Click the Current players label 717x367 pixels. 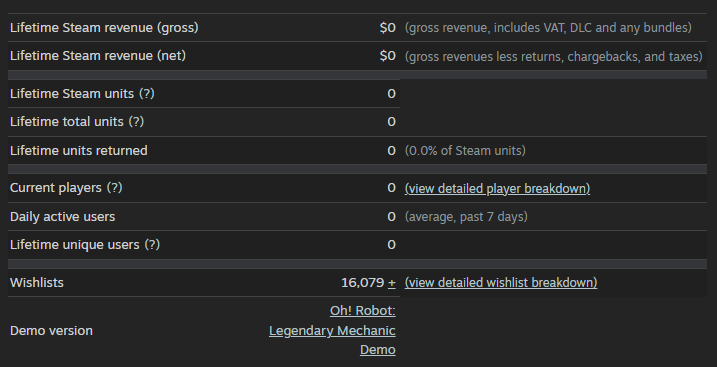coord(56,188)
